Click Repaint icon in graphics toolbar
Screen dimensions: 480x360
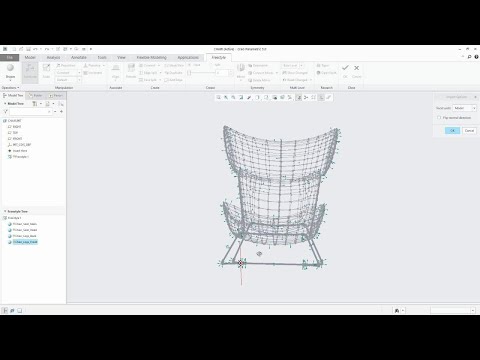click(x=241, y=97)
